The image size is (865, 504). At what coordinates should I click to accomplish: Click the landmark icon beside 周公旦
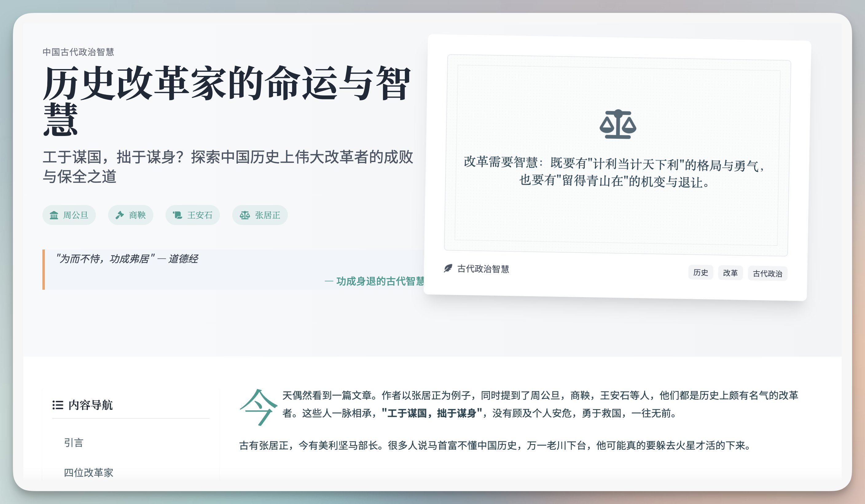54,215
